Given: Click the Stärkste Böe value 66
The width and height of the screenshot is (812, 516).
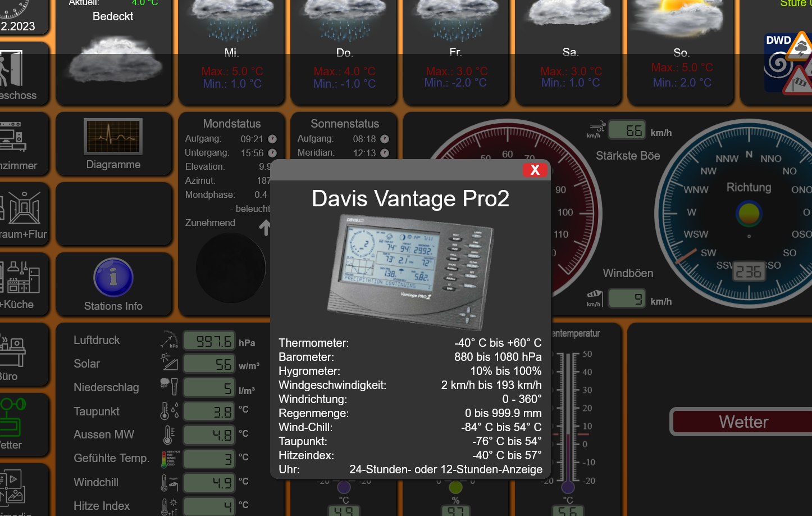Looking at the screenshot, I should pyautogui.click(x=627, y=130).
